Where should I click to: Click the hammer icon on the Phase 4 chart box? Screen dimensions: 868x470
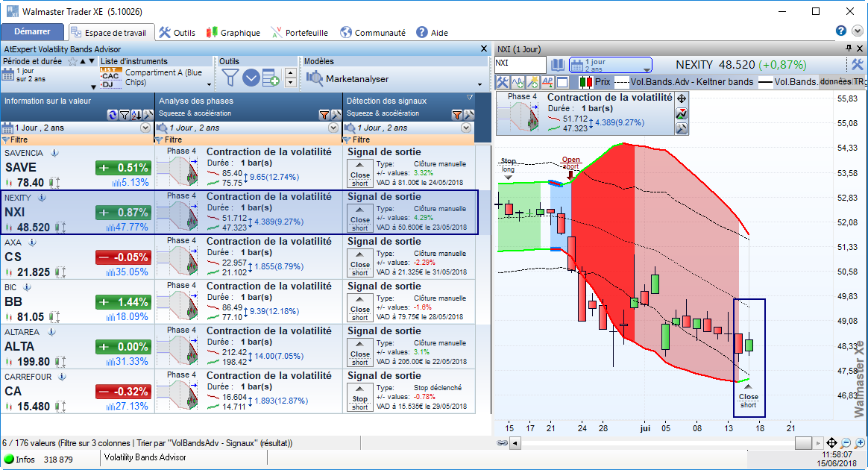pos(682,128)
